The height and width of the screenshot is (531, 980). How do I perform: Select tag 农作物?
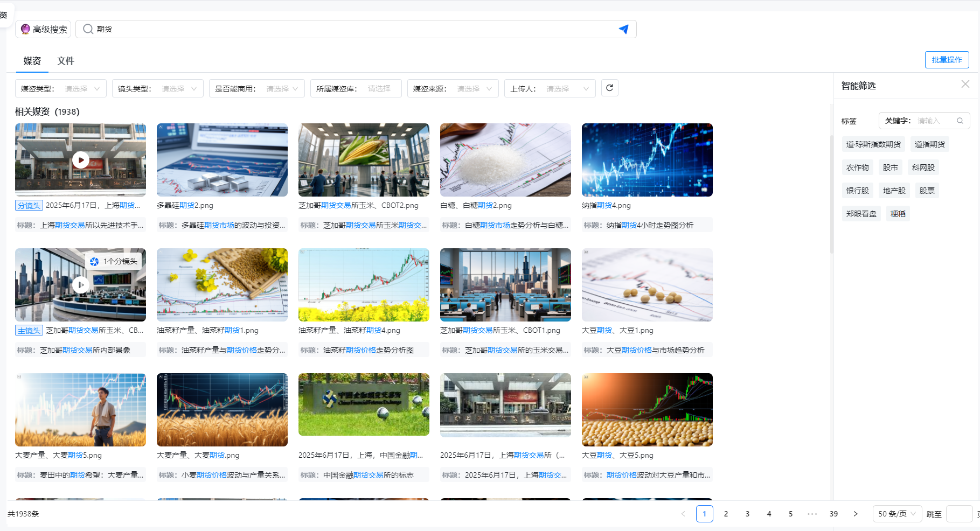click(x=858, y=167)
